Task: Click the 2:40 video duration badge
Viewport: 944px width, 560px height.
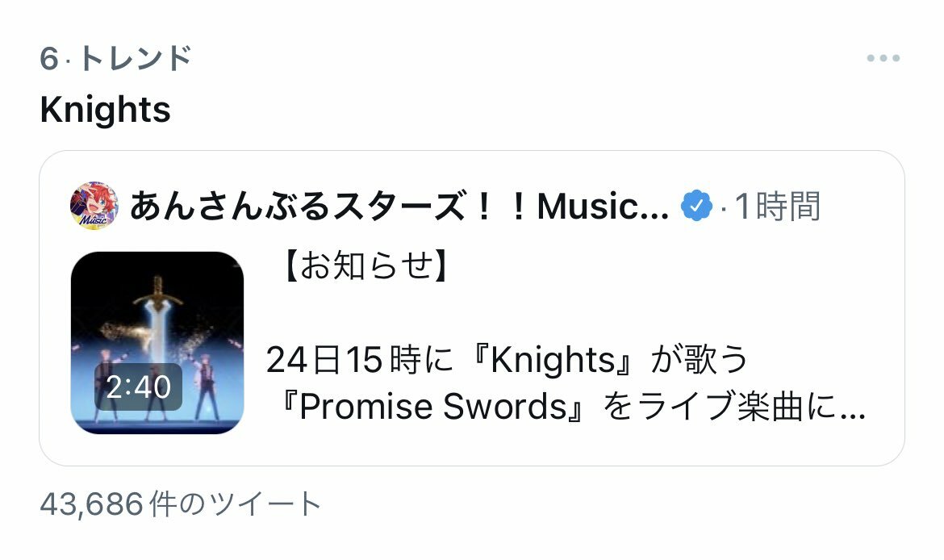Action: click(x=139, y=387)
